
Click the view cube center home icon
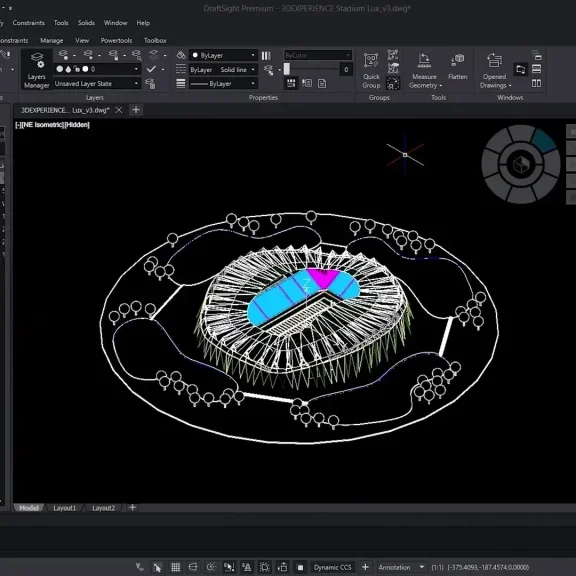tap(520, 164)
